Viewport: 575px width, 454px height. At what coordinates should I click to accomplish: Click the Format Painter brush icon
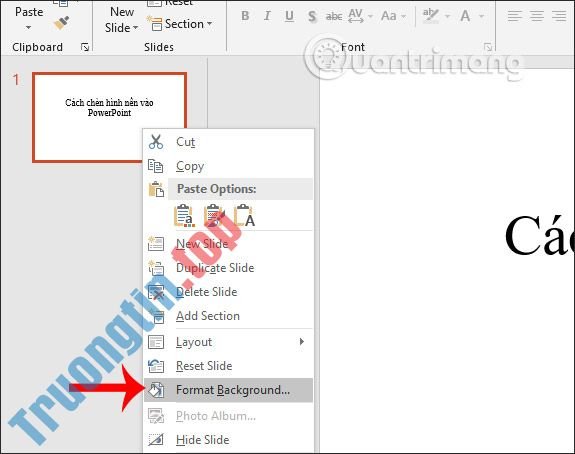point(61,23)
